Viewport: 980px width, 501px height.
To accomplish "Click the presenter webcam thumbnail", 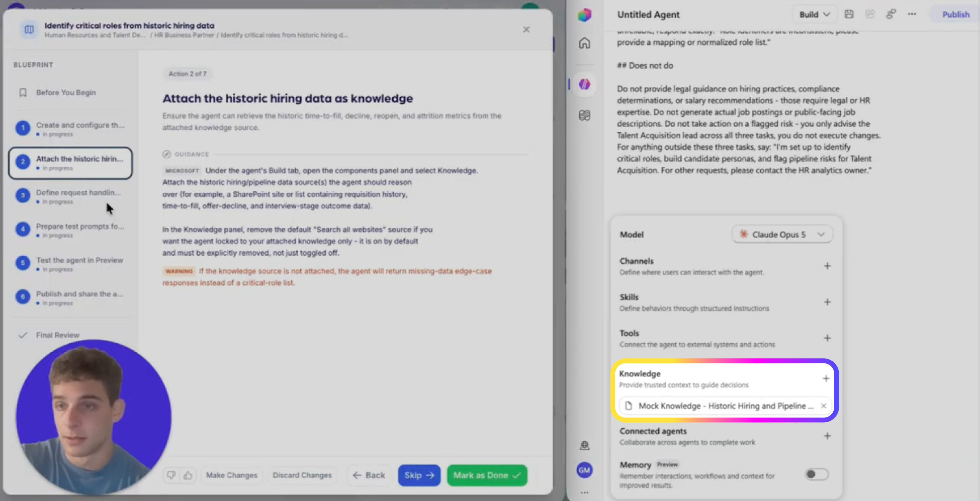I will (x=93, y=417).
